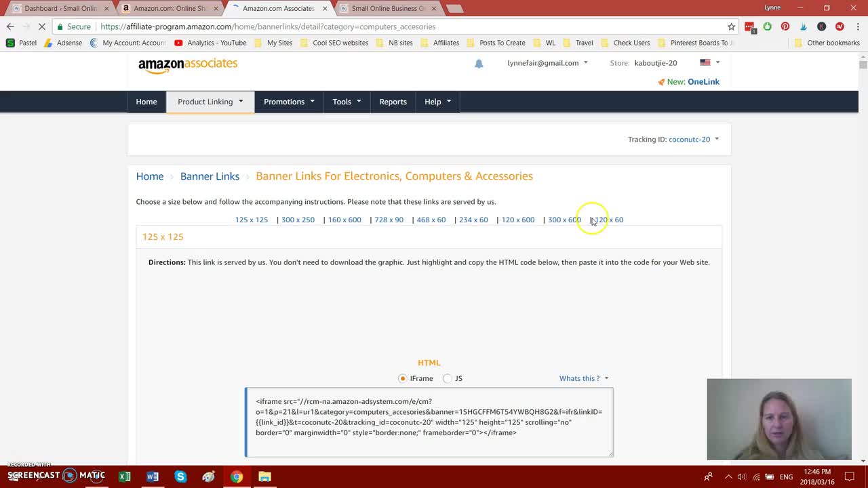868x488 pixels.
Task: Click the battery icon in tray
Action: pos(769,476)
